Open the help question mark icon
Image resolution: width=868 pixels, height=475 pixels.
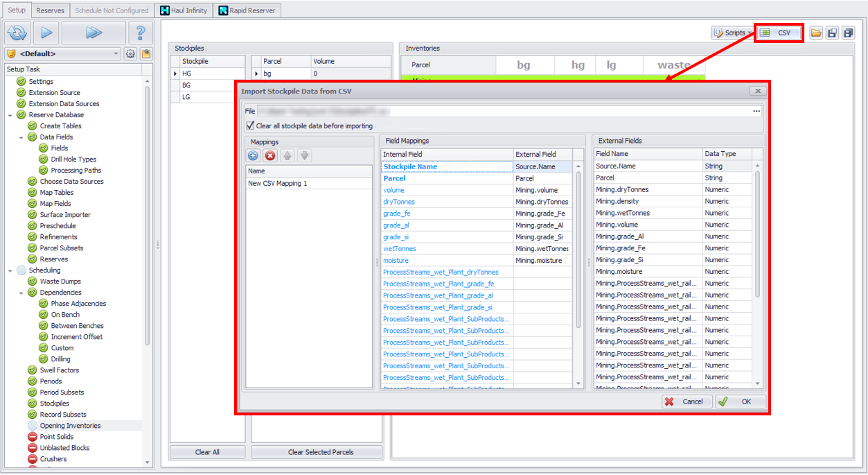(x=141, y=33)
